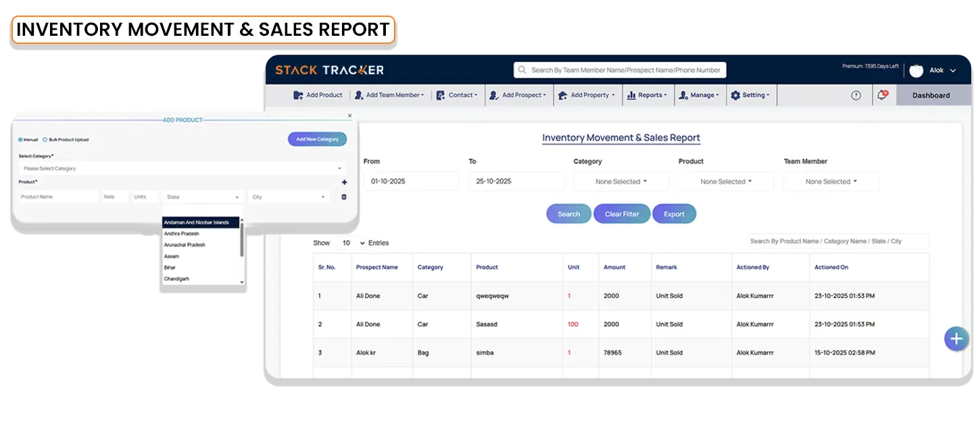The width and height of the screenshot is (980, 439).
Task: Click the Export button
Action: [x=674, y=214]
